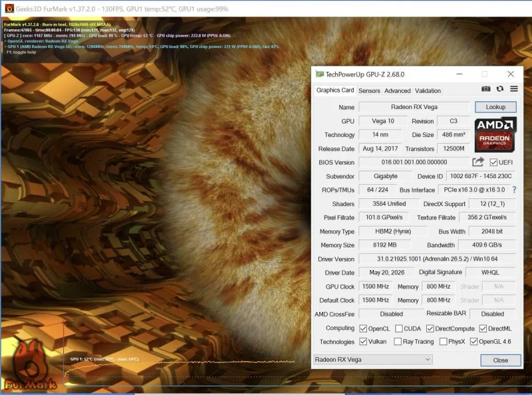Click the AMD Radeon Graphics logo
The height and width of the screenshot is (395, 532).
click(x=495, y=134)
